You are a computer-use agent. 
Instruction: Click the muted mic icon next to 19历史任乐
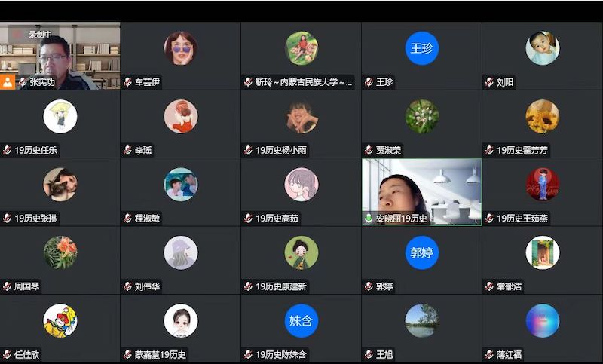[x=7, y=150]
